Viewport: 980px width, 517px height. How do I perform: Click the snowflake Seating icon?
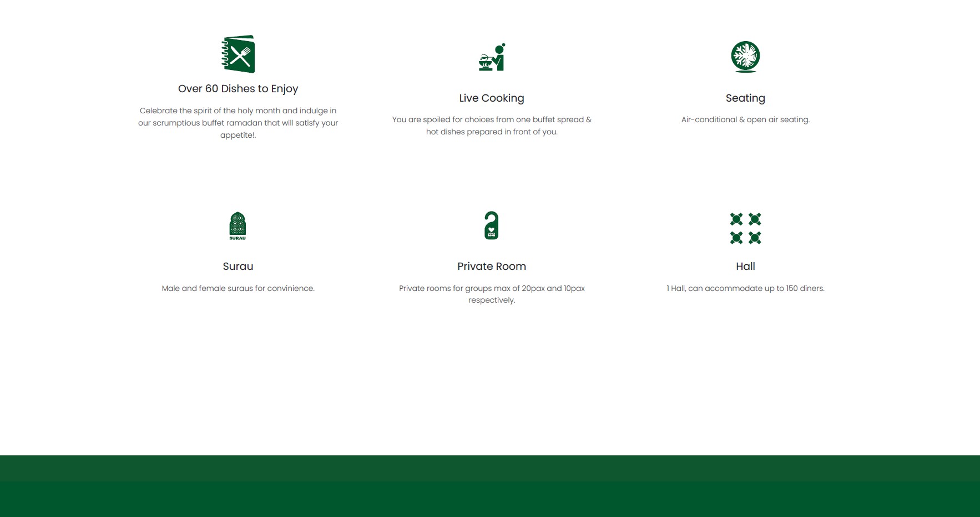coord(745,57)
